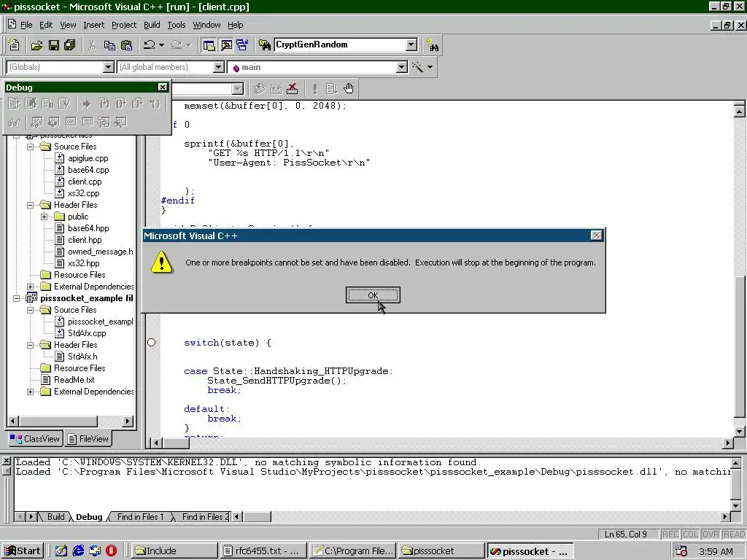Click the Compile icon in the build toolbar
The width and height of the screenshot is (747, 560).
[x=259, y=88]
